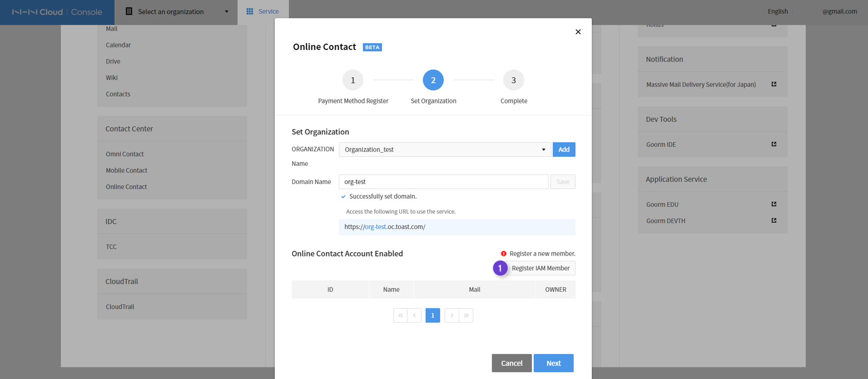The image size is (868, 379).
Task: Click the Domain Name input field
Action: click(x=444, y=182)
